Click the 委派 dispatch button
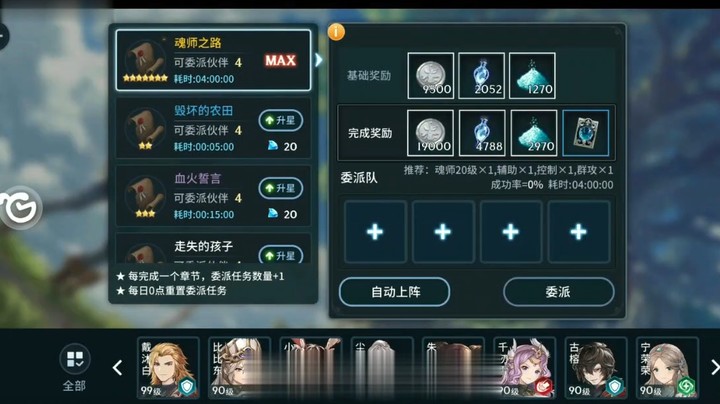Image resolution: width=720 pixels, height=404 pixels. 558,292
